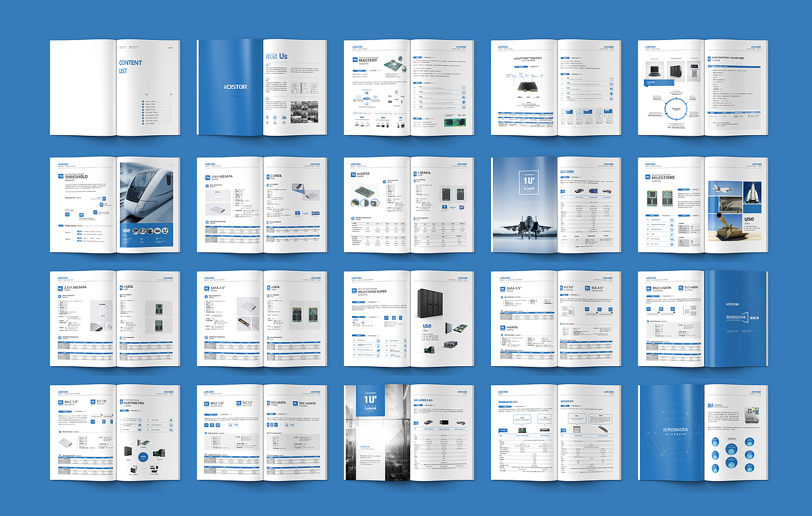This screenshot has width=812, height=516.
Task: Click the MILESTONE heading above the tank spread
Action: point(664,177)
